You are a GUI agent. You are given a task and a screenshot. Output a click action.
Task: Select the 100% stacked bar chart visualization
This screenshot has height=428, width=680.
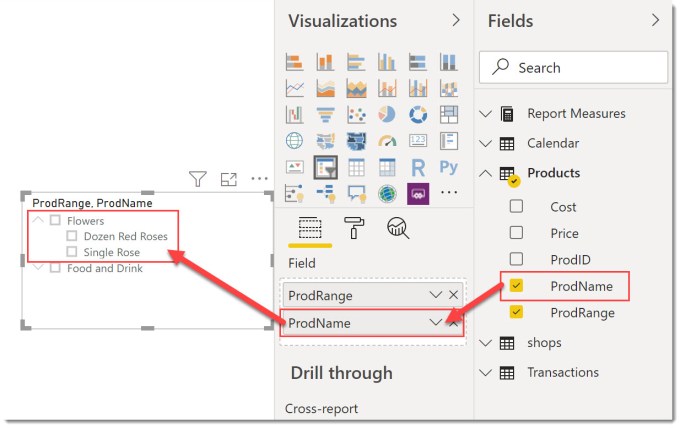418,62
